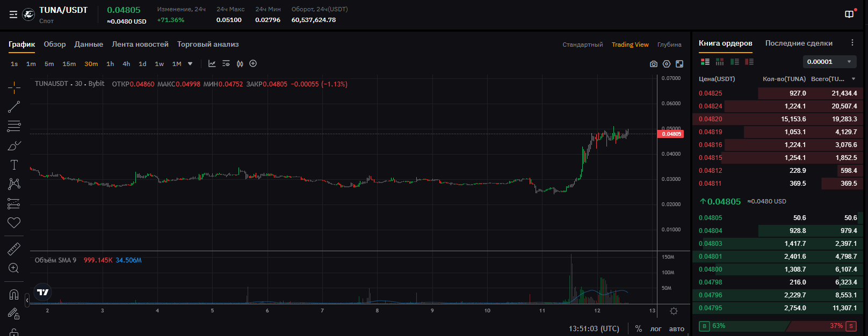Screen dimensions: 868x336
Task: Select the График tab
Action: 22,44
